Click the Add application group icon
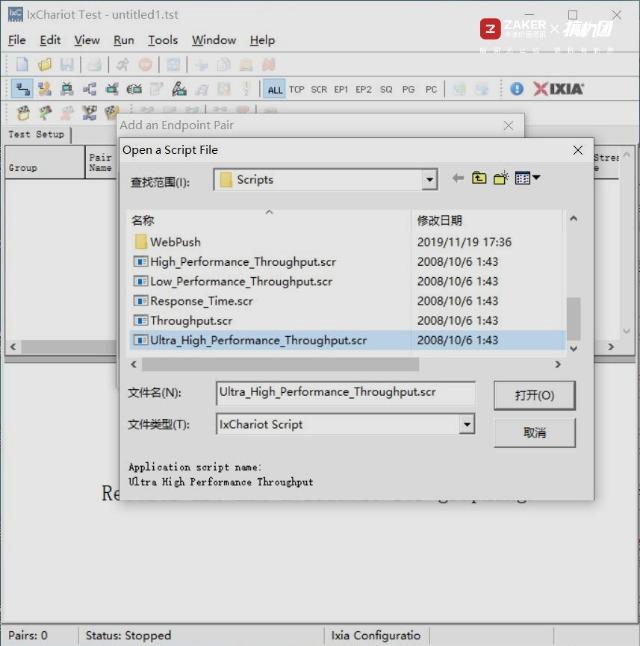 click(179, 89)
